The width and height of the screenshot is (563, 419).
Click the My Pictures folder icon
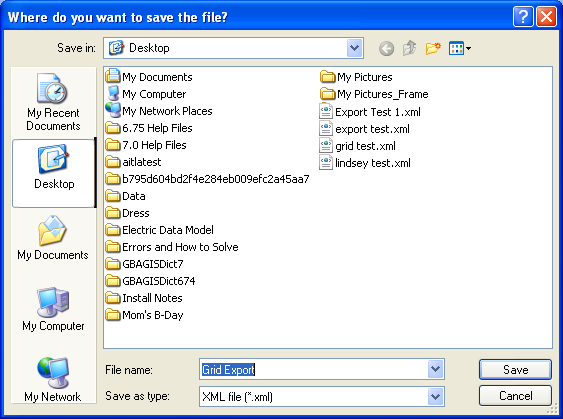click(x=327, y=76)
